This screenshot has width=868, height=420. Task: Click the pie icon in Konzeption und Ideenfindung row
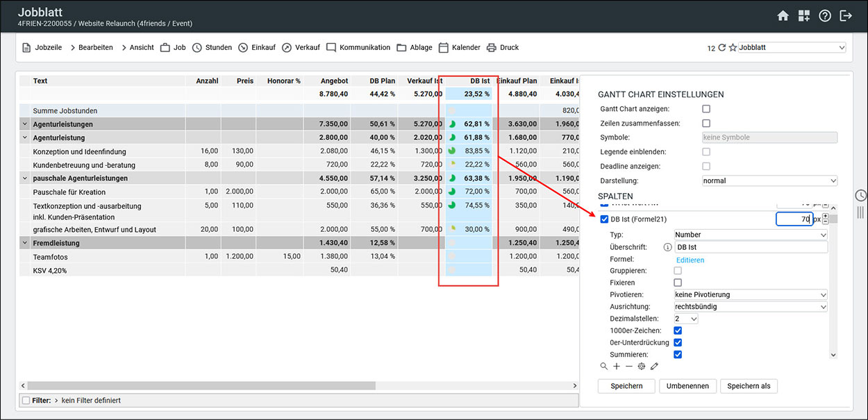451,151
